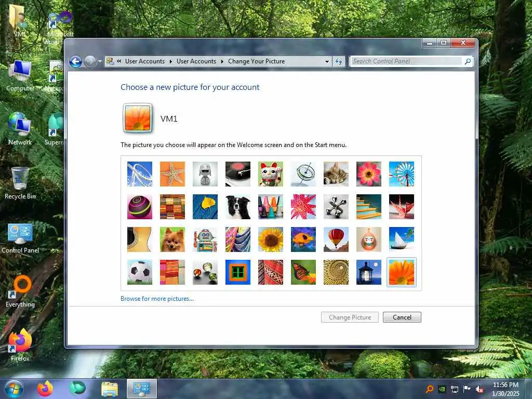Click the Change Picture button
Viewport: 532px width, 399px height.
[350, 317]
